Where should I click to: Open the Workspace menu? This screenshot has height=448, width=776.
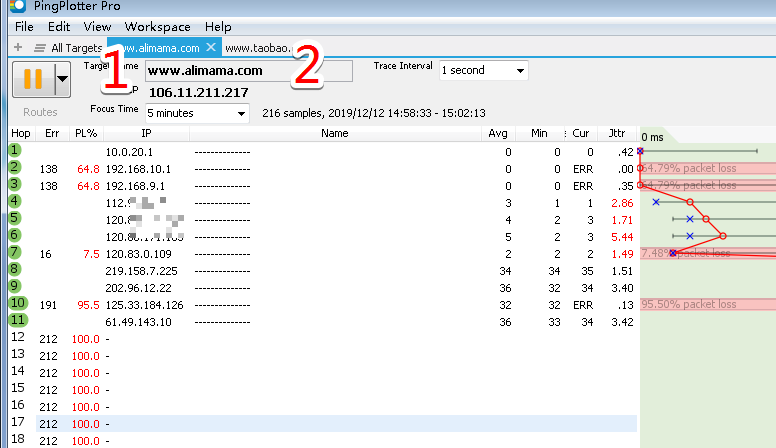pyautogui.click(x=157, y=27)
